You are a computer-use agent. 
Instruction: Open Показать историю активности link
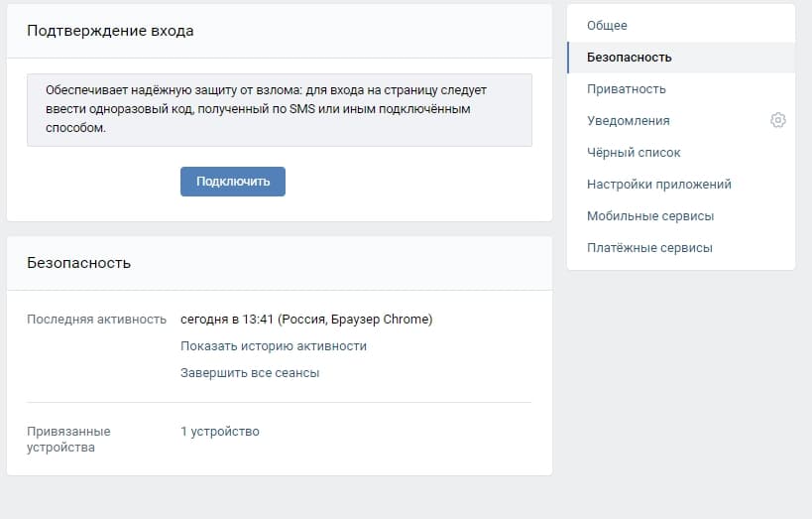click(274, 345)
